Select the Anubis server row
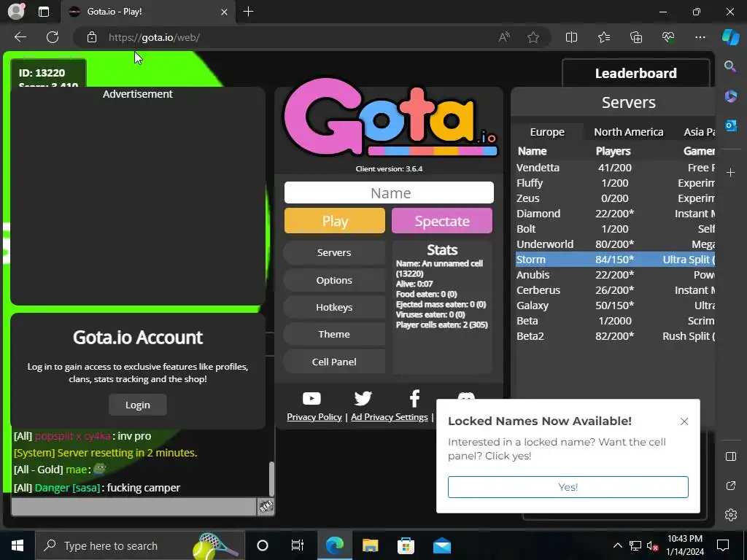This screenshot has width=747, height=560. click(x=615, y=275)
